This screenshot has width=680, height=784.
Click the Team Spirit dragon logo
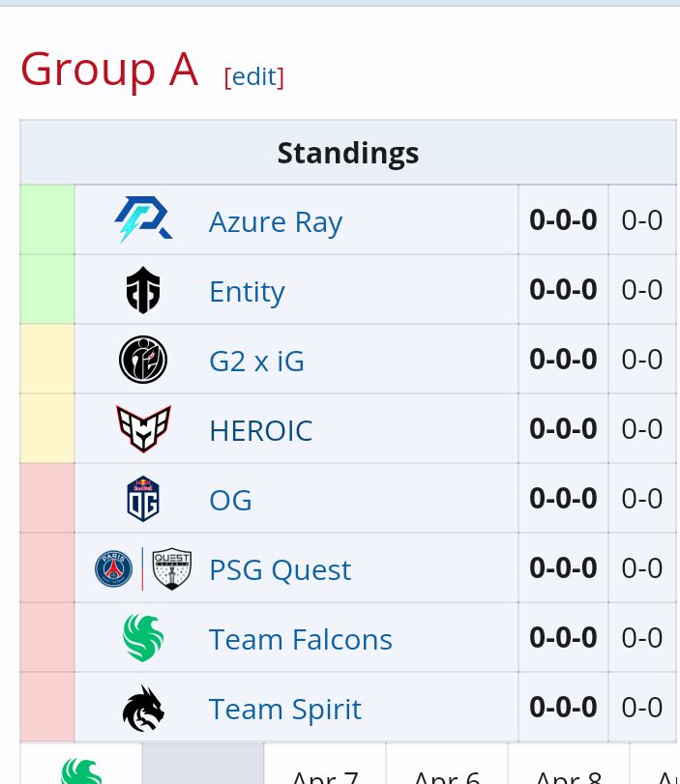(x=143, y=708)
